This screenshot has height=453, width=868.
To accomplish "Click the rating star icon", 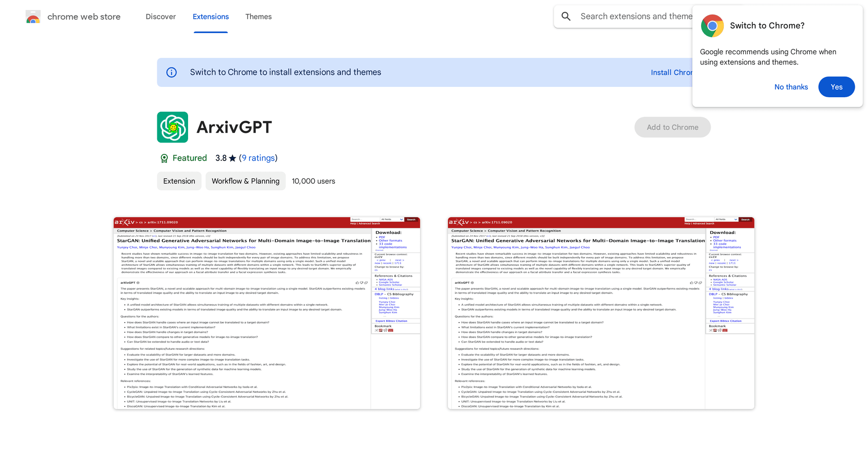I will coord(232,158).
